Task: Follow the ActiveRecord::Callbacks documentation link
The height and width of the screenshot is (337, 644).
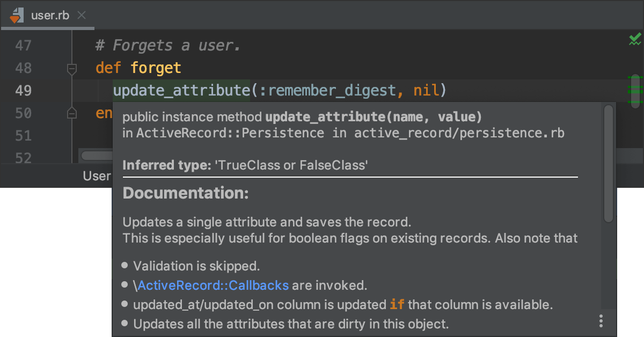Action: pos(214,285)
